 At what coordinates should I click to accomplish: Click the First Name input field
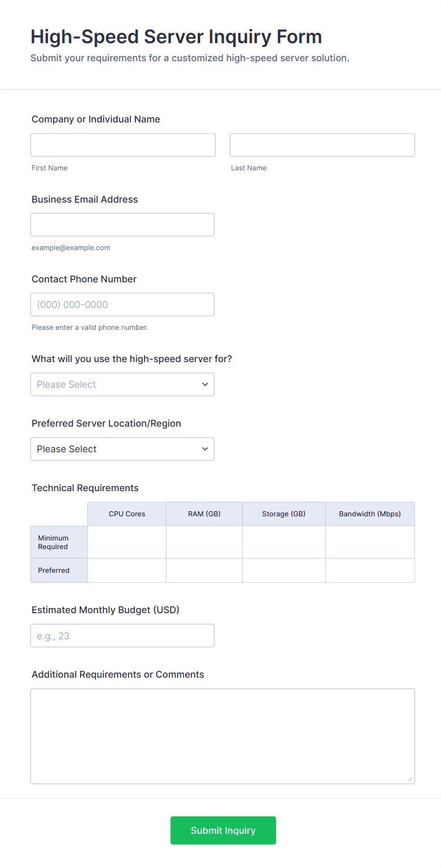(x=123, y=145)
